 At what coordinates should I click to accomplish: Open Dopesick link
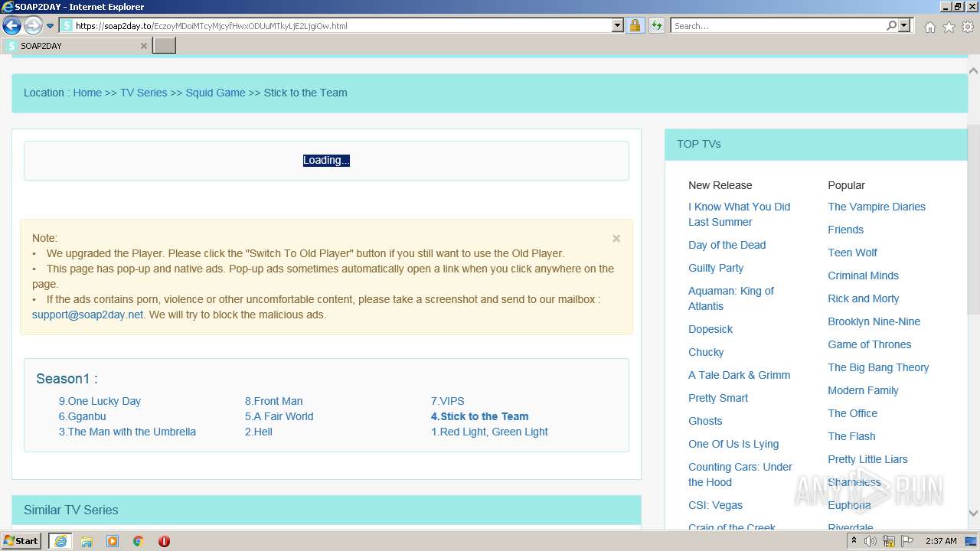tap(710, 329)
